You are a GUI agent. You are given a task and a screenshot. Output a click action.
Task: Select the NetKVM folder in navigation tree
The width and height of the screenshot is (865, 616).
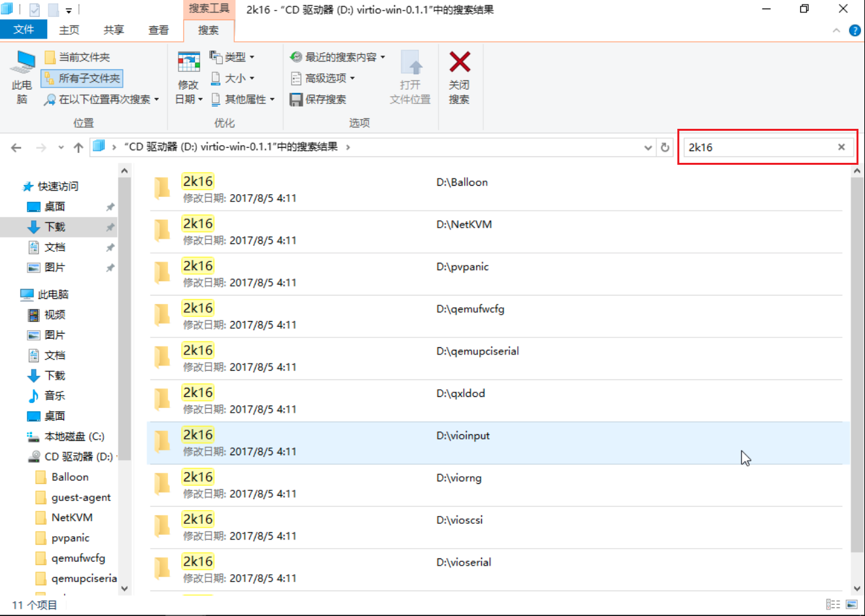[x=72, y=517]
